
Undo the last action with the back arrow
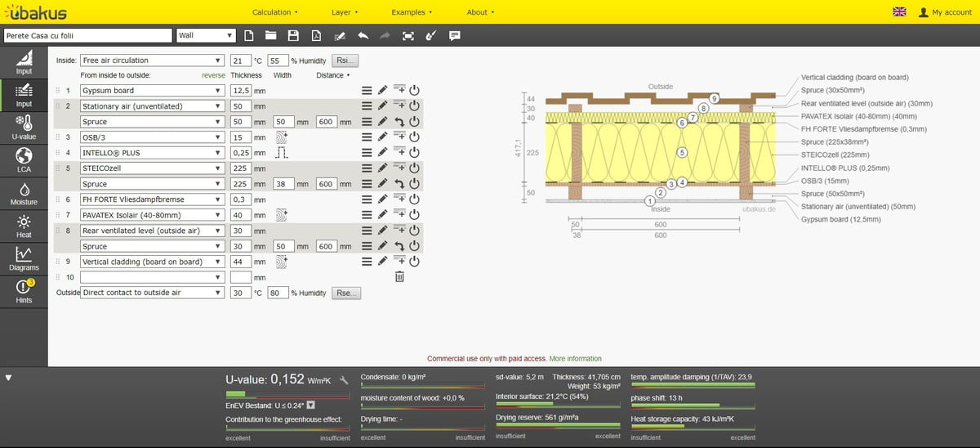pyautogui.click(x=363, y=36)
